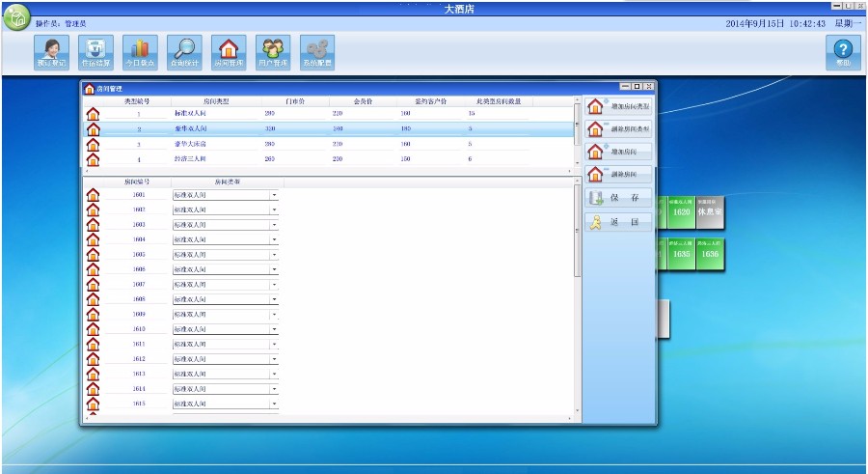Click house icon beside room 1612
The width and height of the screenshot is (868, 474).
click(93, 359)
